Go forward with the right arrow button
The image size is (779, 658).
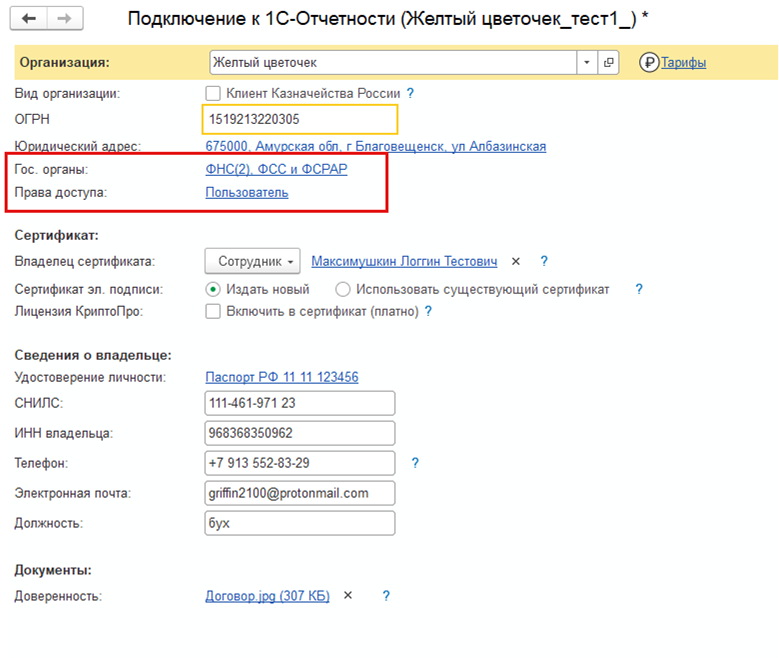click(x=65, y=19)
